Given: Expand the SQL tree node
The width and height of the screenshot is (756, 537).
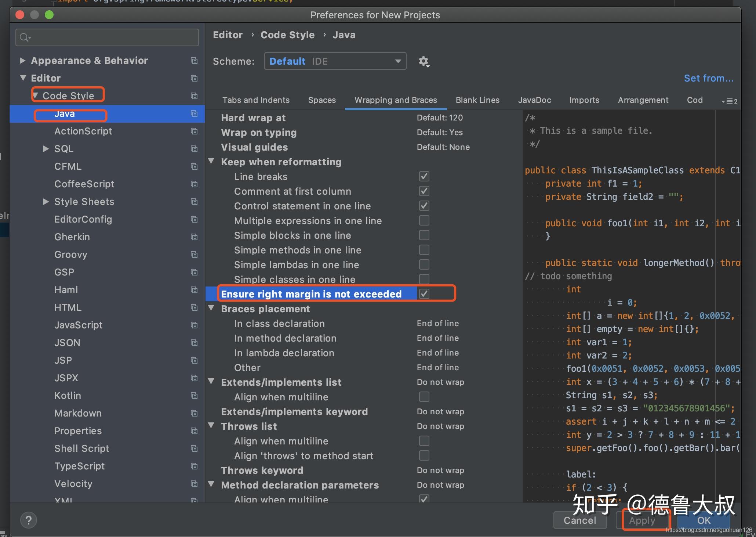Looking at the screenshot, I should 46,149.
